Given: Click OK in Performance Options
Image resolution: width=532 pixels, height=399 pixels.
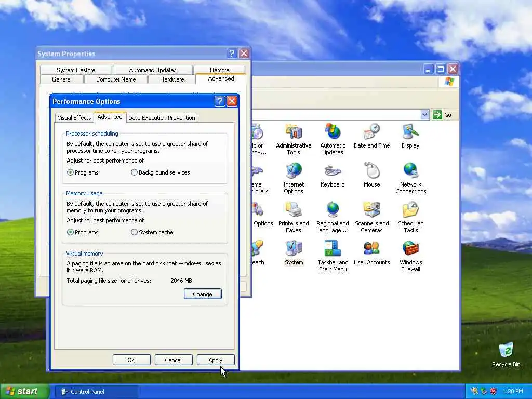Looking at the screenshot, I should pyautogui.click(x=131, y=360).
